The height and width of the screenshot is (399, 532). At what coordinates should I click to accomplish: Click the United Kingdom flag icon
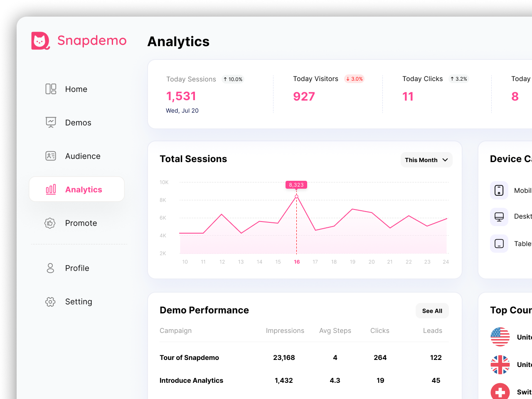(x=500, y=365)
